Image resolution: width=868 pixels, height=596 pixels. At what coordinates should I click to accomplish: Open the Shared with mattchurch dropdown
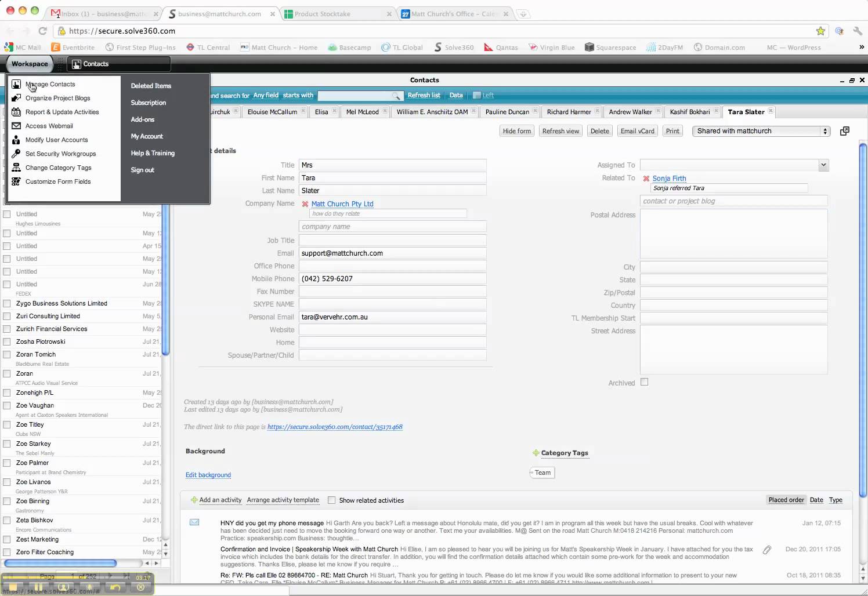coord(761,131)
